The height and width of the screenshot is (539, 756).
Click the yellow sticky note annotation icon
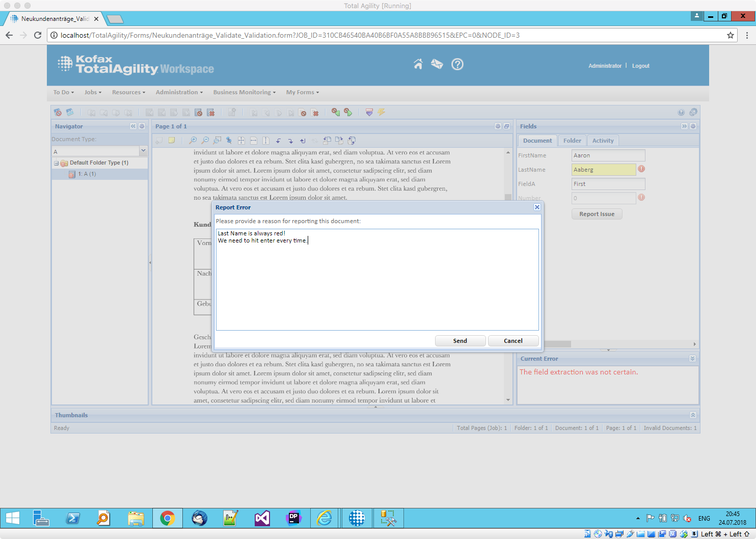pyautogui.click(x=172, y=141)
